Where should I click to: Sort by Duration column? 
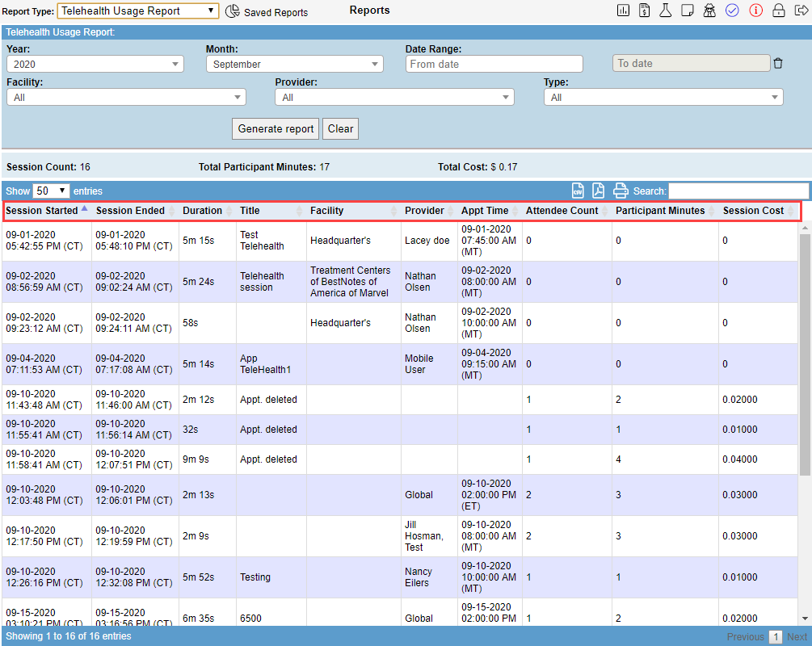pos(207,211)
